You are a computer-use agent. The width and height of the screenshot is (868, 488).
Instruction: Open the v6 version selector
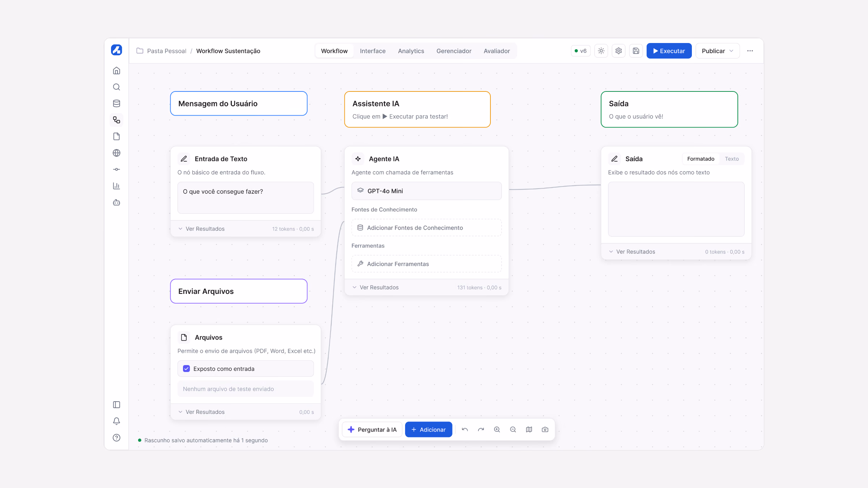tap(581, 51)
